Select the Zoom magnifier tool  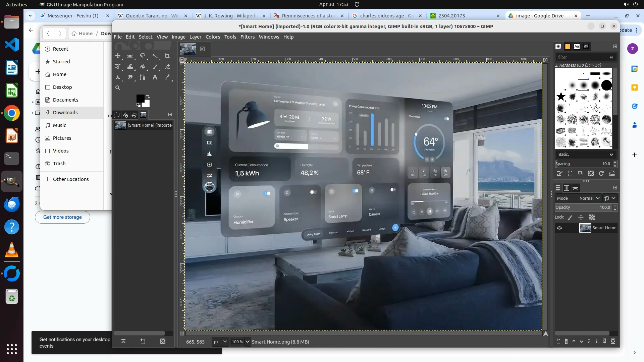(118, 88)
